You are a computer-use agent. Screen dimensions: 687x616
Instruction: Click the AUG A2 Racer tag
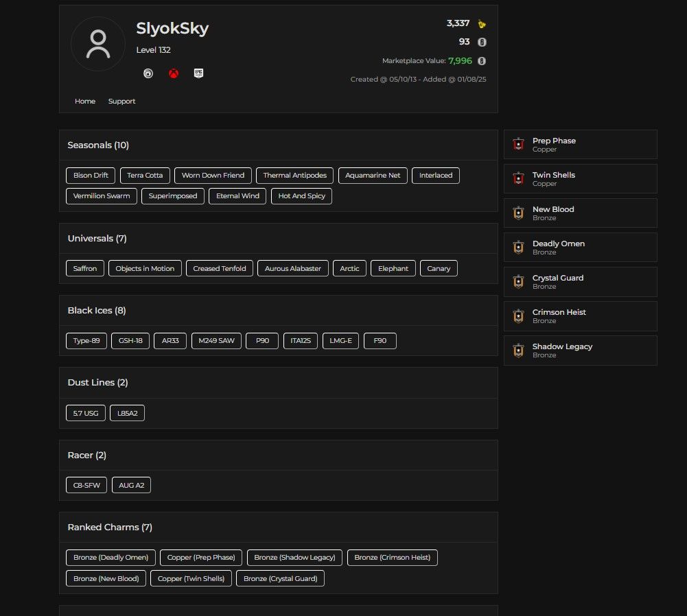tap(132, 485)
